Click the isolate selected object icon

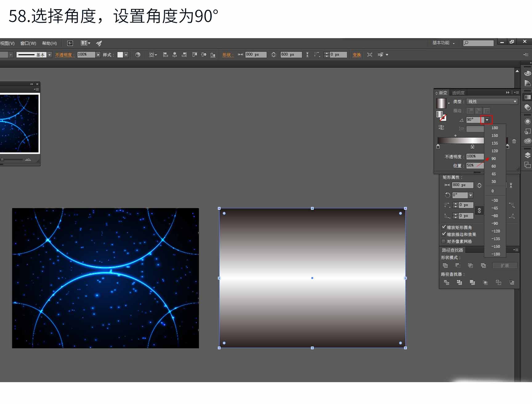370,55
